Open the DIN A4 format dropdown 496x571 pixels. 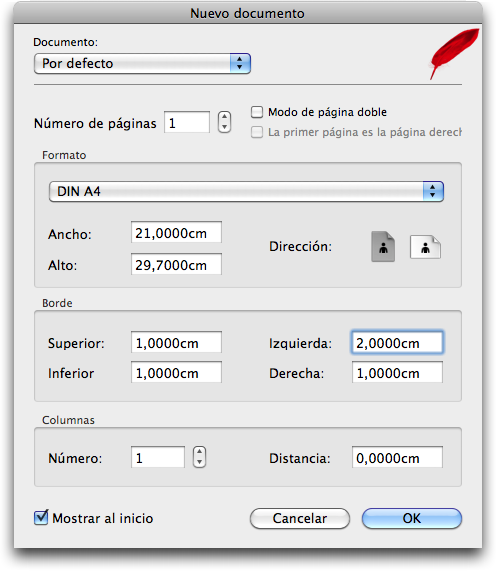246,191
